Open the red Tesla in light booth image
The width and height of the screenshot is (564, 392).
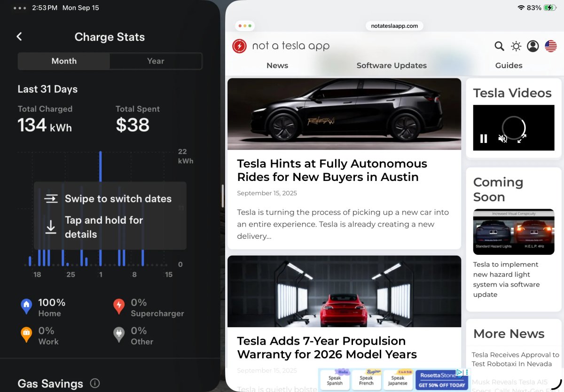[344, 291]
